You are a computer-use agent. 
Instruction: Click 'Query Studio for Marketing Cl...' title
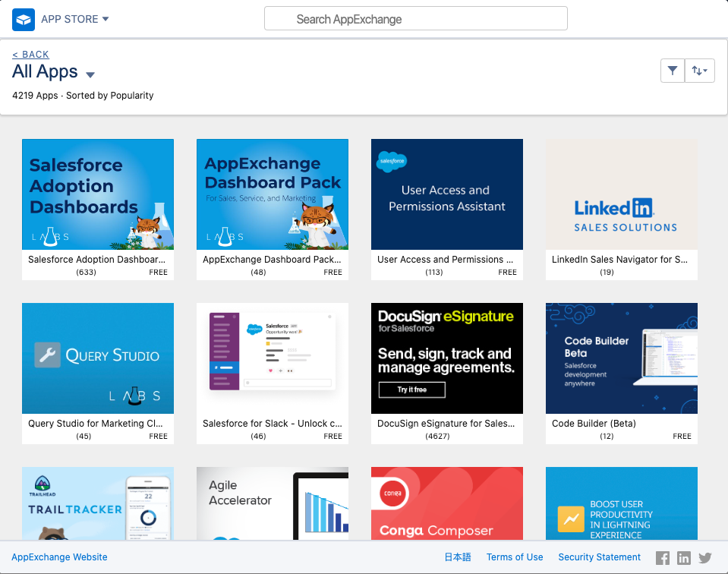click(95, 424)
